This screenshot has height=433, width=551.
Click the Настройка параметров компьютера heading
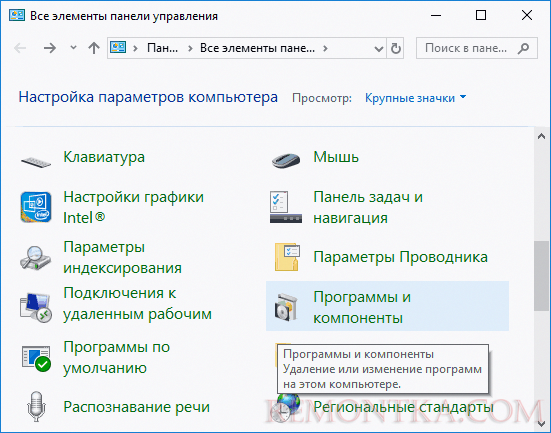click(x=148, y=97)
